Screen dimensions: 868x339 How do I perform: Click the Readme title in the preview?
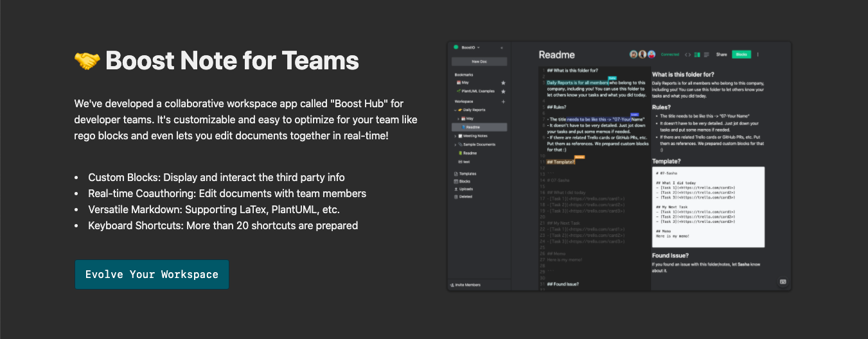click(556, 55)
